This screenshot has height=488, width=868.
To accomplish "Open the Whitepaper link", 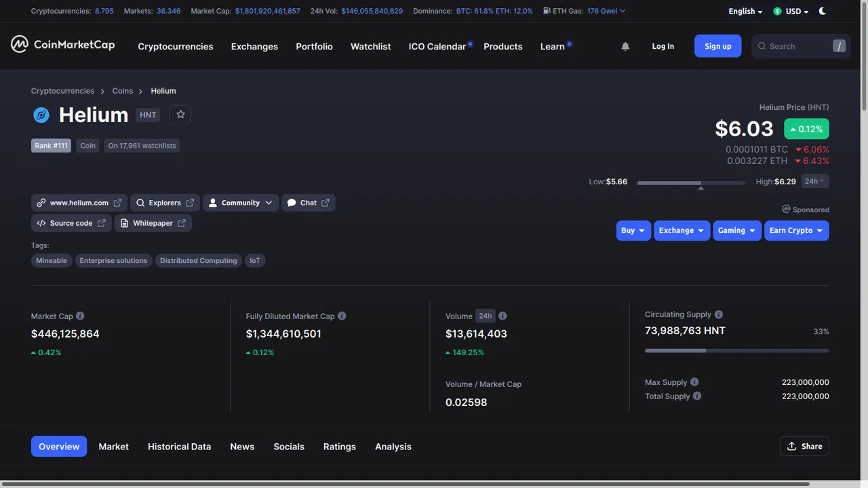I will pos(153,223).
